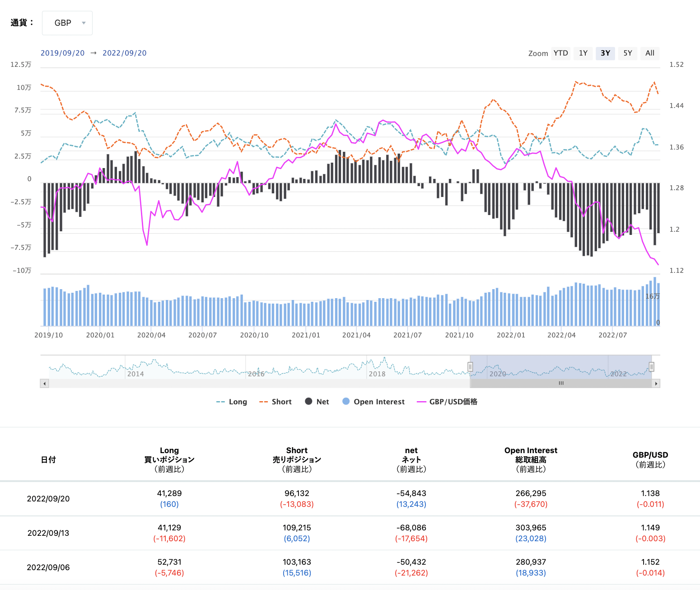The width and height of the screenshot is (700, 590).
Task: Toggle the Short series legend
Action: (x=275, y=402)
